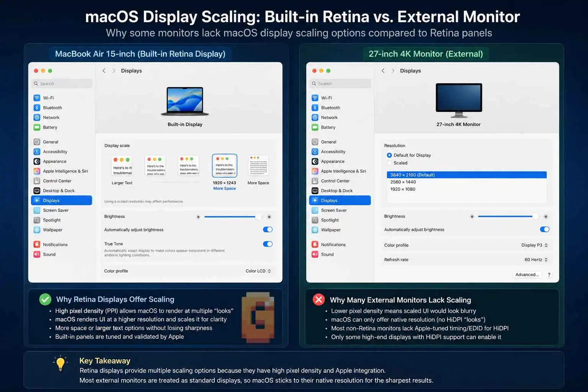
Task: Click the Appearance icon in the 4K Monitor window sidebar
Action: click(x=315, y=162)
